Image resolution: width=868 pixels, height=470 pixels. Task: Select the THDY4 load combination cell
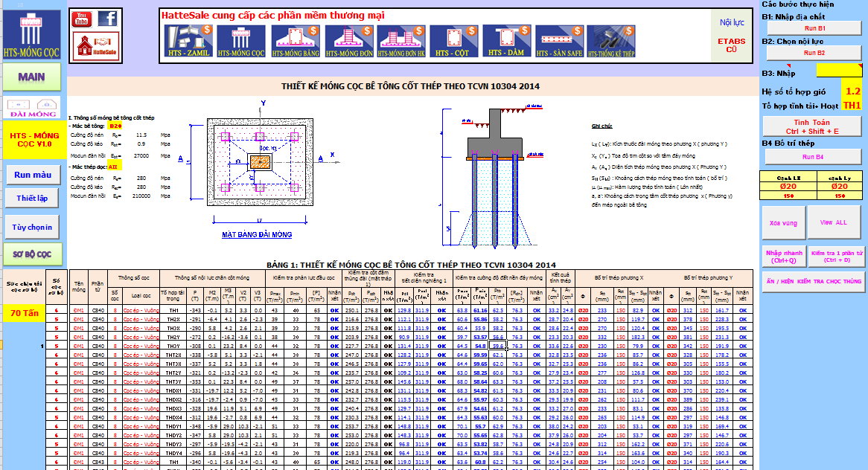(173, 453)
